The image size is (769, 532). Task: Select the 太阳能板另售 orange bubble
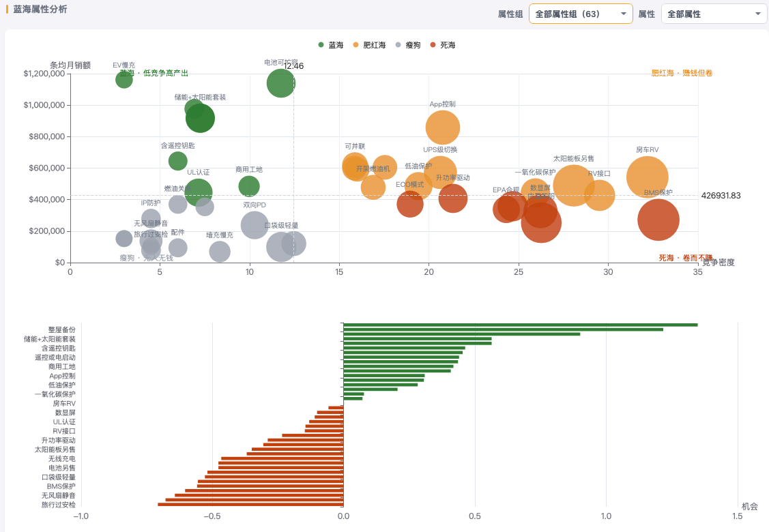click(x=573, y=186)
